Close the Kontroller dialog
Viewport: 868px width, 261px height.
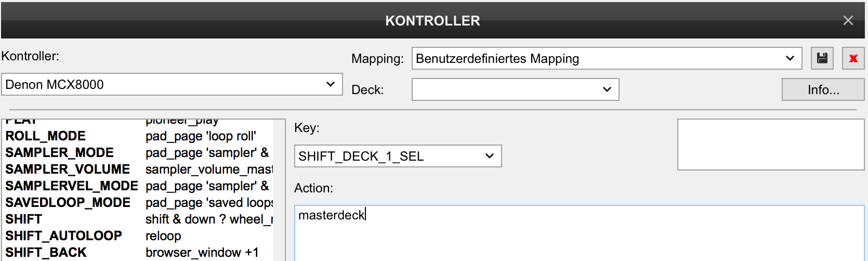click(848, 20)
